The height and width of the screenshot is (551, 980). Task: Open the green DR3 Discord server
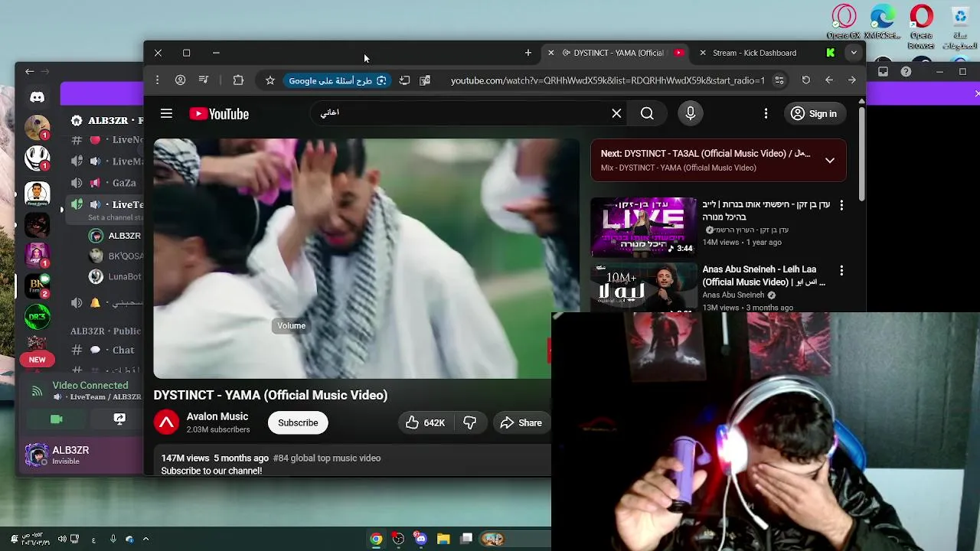click(37, 316)
